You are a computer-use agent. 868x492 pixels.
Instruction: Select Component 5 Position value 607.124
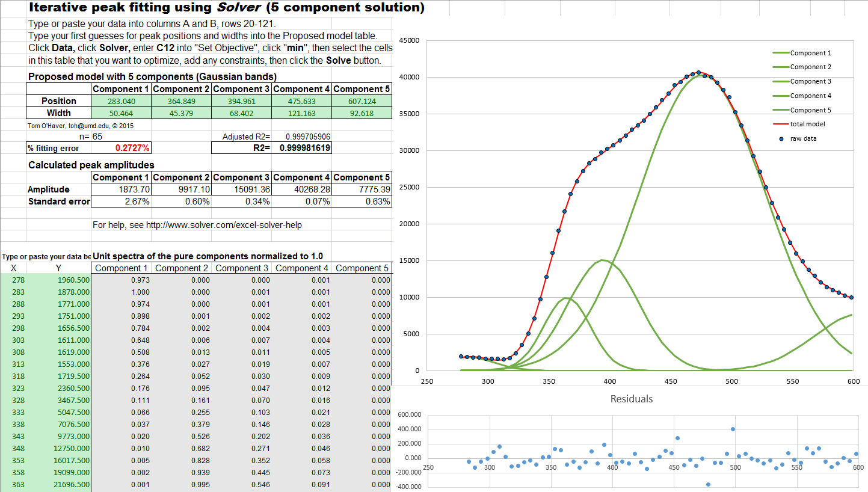pyautogui.click(x=362, y=101)
